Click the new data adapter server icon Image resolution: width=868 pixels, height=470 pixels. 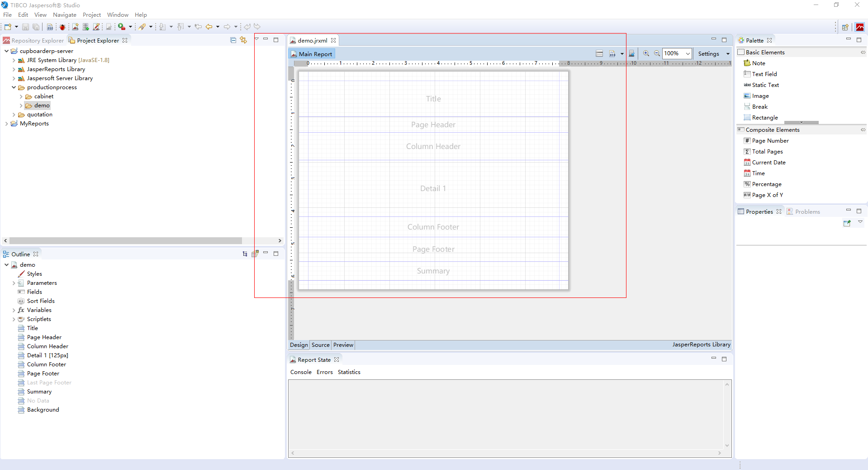(85, 27)
